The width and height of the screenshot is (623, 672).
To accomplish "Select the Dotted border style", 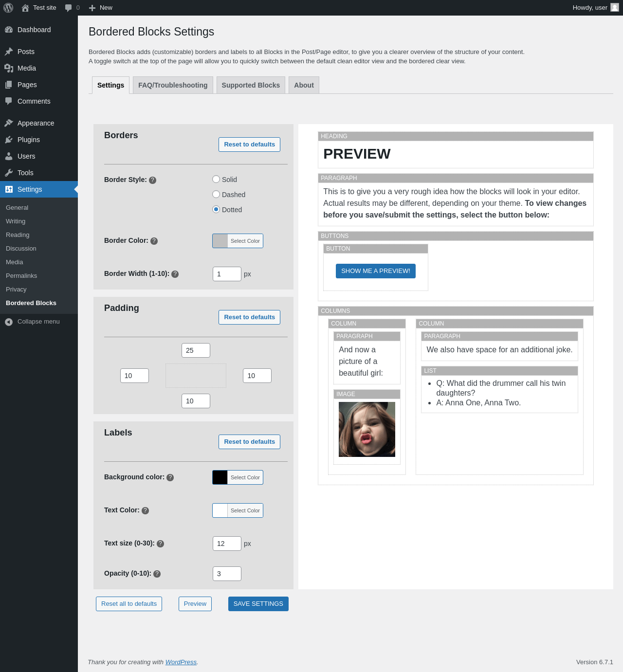I will 216,209.
